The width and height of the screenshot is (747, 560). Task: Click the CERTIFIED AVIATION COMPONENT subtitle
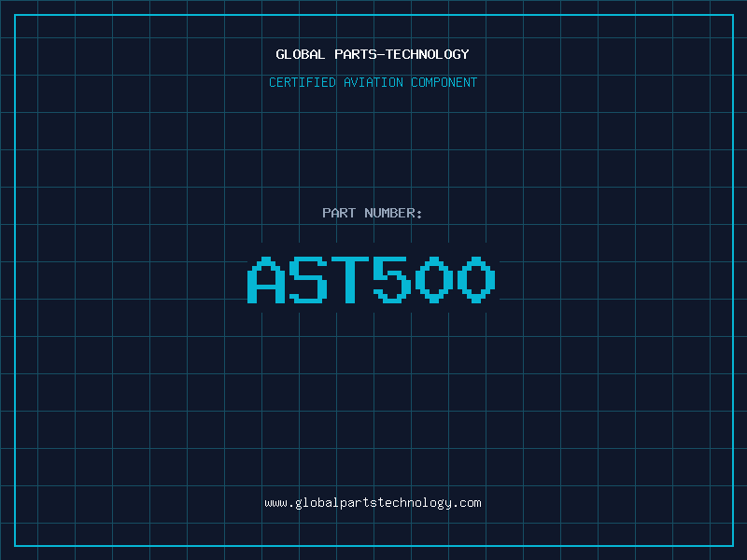pos(373,82)
